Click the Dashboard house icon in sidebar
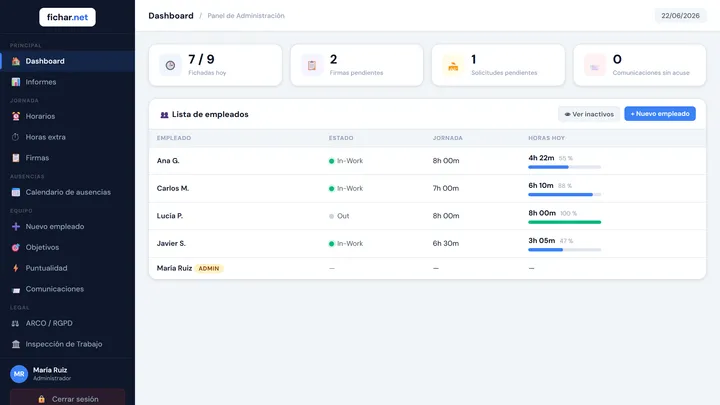Image resolution: width=720 pixels, height=405 pixels. (16, 61)
